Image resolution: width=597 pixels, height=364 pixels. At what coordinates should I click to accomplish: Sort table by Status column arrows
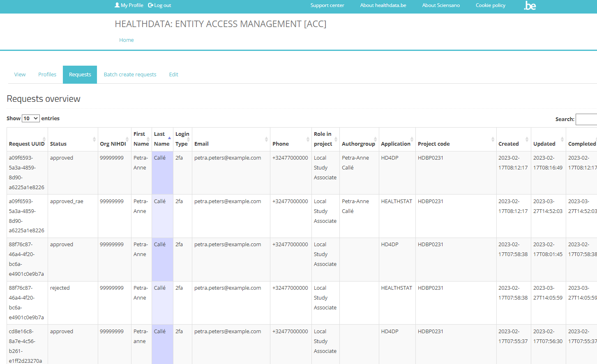pyautogui.click(x=94, y=140)
